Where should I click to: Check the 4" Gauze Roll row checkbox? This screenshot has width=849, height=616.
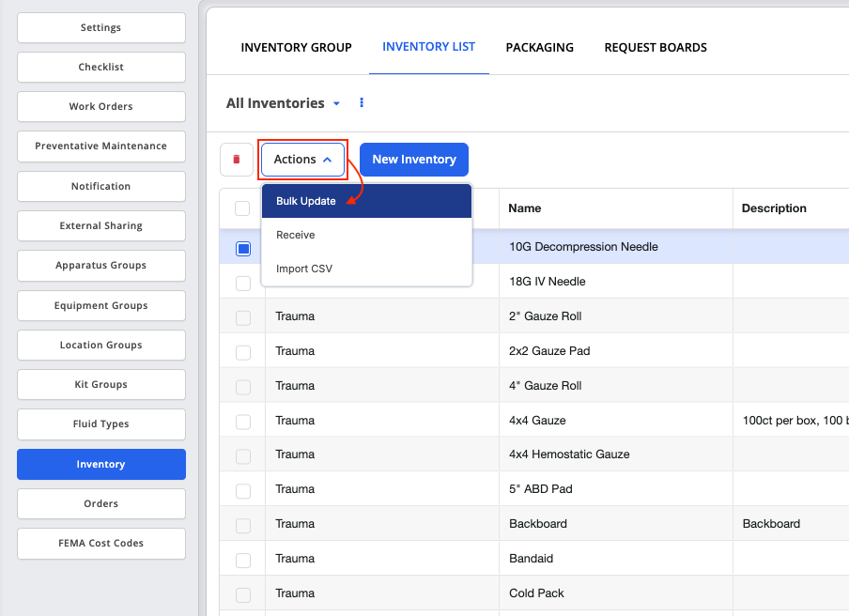coord(243,387)
